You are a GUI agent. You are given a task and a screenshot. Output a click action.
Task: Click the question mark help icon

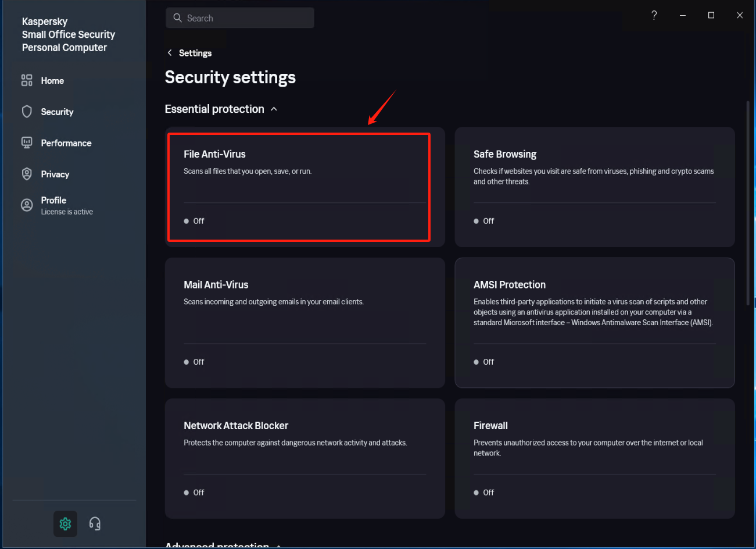(x=654, y=15)
